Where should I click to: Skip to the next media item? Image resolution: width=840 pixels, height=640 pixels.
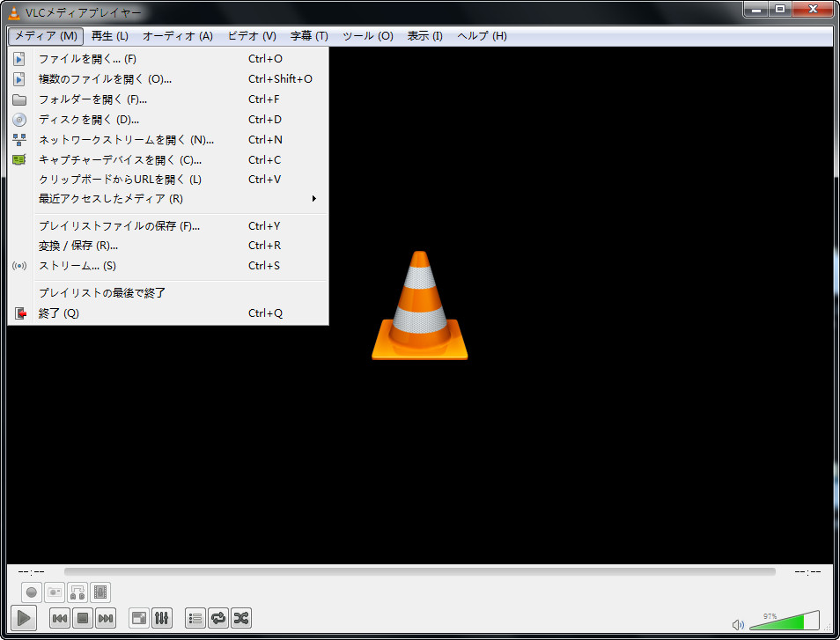tap(105, 617)
